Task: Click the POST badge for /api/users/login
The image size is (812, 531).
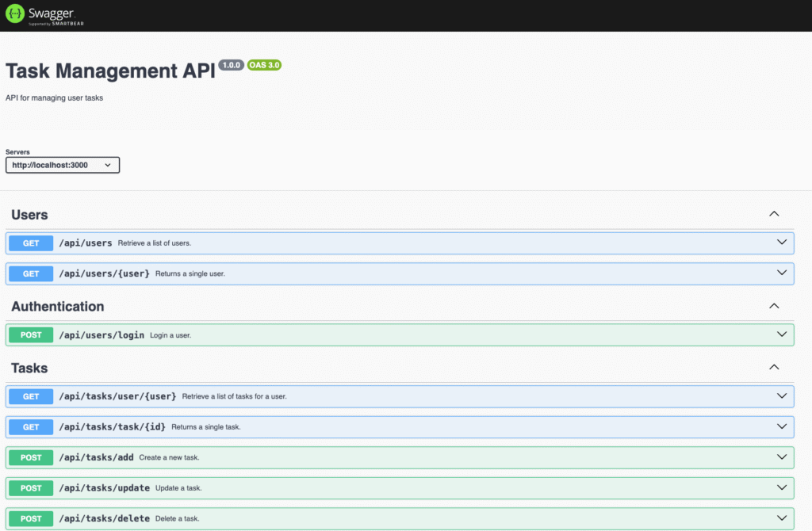Action: 31,335
